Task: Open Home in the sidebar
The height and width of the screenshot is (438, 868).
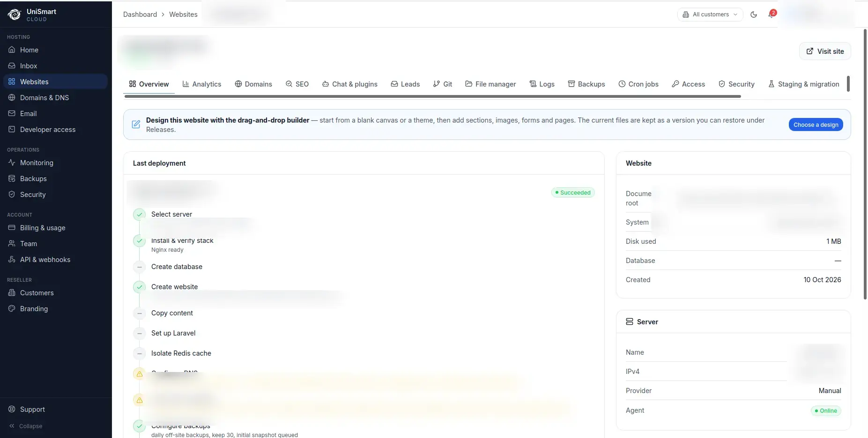Action: point(56,50)
